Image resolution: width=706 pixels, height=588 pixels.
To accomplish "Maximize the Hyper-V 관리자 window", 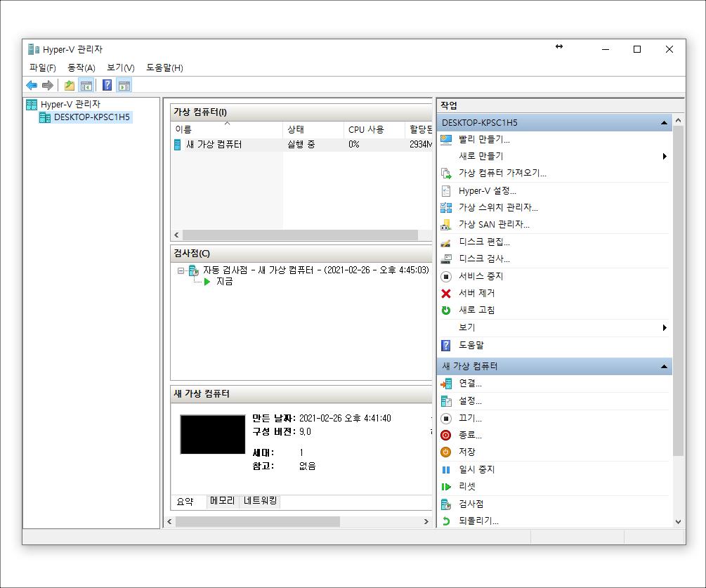I will [x=637, y=49].
